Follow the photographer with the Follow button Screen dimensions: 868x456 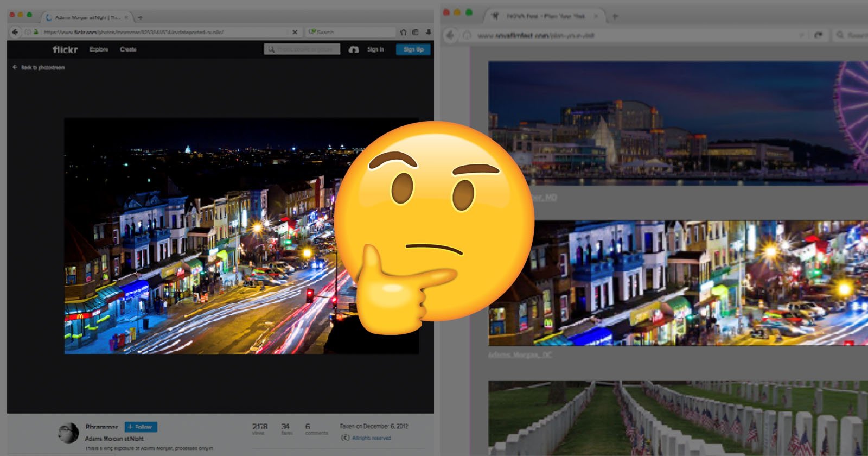coord(141,427)
